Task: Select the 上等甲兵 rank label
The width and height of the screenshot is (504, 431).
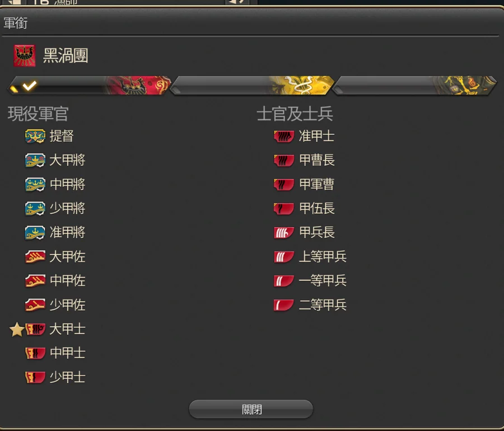Action: click(x=323, y=256)
